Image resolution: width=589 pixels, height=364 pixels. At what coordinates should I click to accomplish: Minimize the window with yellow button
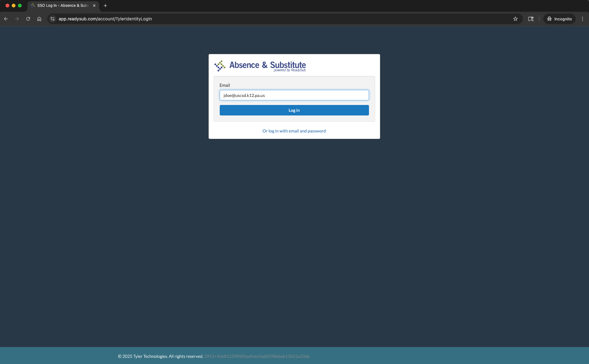pyautogui.click(x=14, y=6)
